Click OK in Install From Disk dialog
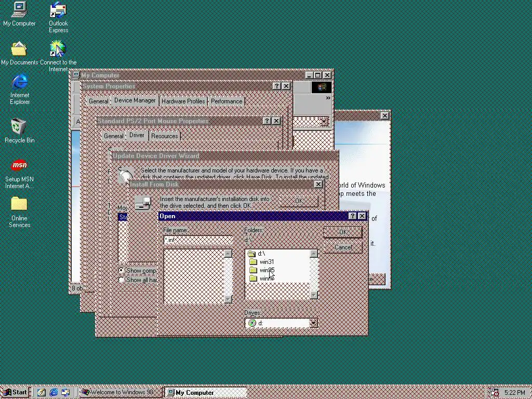This screenshot has width=532, height=399. point(299,201)
